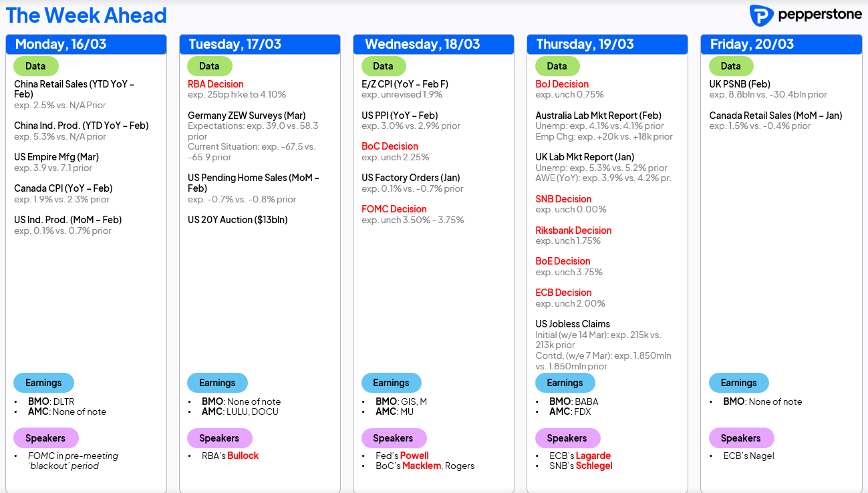The image size is (868, 493).
Task: Open the FOMC Decision entry
Action: [x=394, y=209]
